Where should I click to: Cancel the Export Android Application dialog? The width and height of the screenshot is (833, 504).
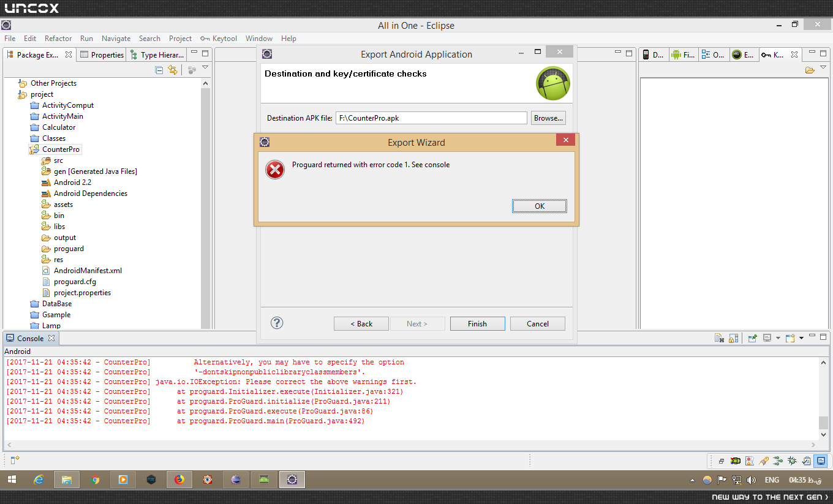click(538, 323)
